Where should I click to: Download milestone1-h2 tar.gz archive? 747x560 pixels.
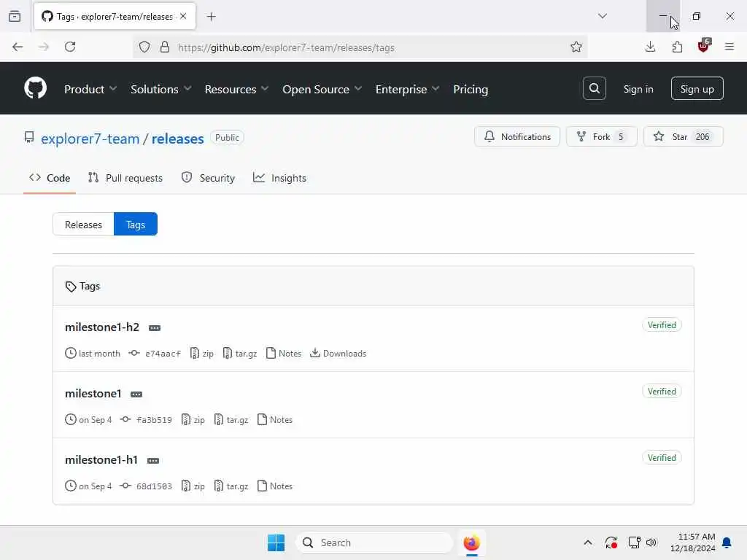(239, 354)
